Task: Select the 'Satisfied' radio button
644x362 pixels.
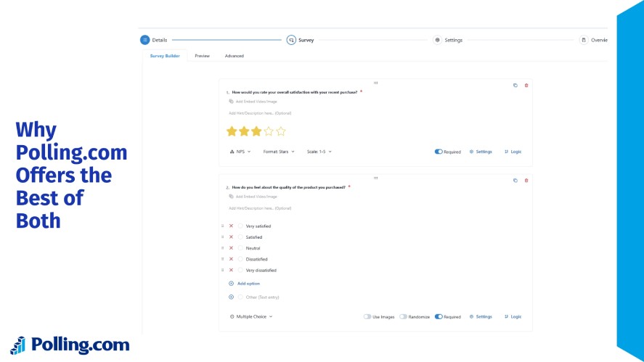Action: [240, 236]
